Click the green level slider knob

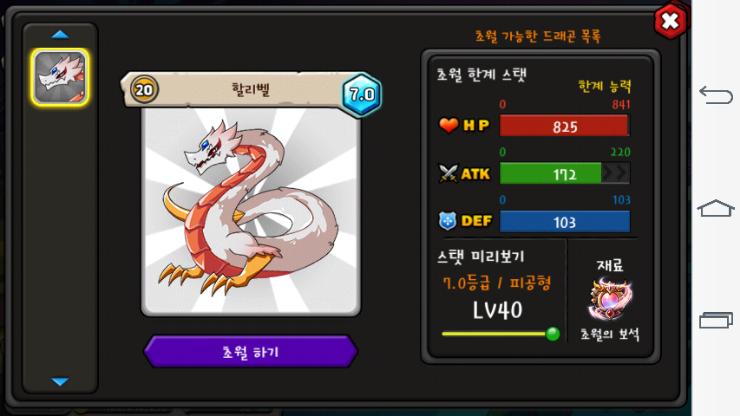(553, 334)
